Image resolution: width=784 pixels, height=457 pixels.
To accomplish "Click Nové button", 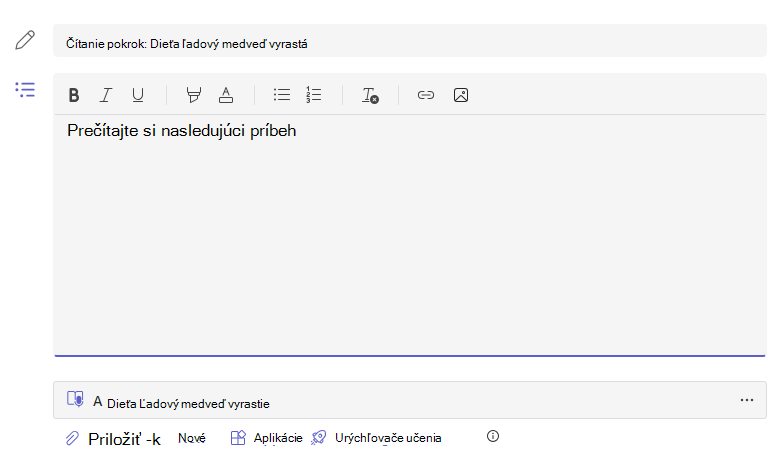I will 192,438.
